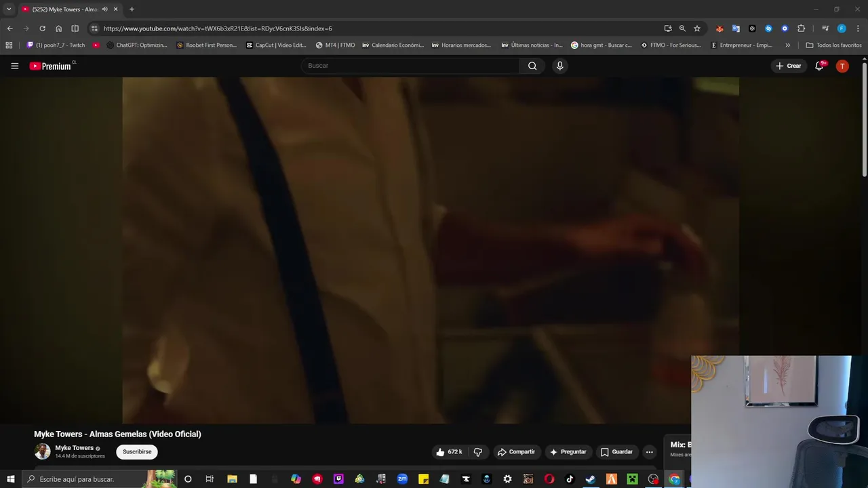Open MetaMask fox extension

point(719,28)
